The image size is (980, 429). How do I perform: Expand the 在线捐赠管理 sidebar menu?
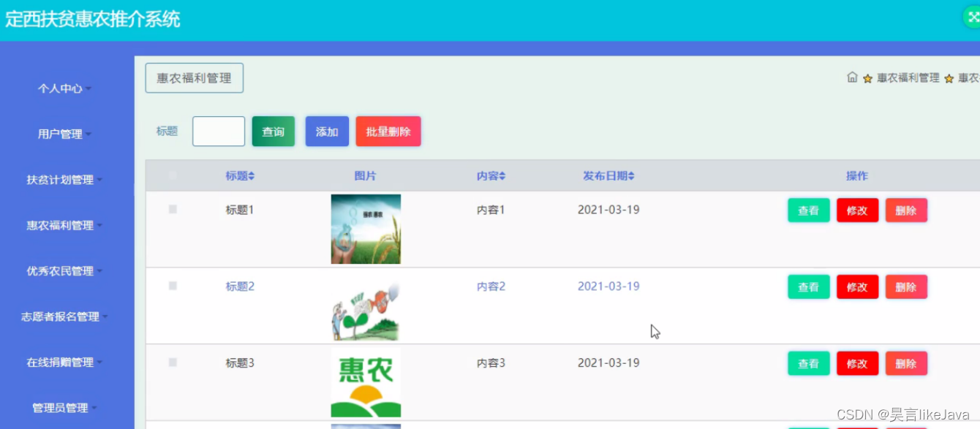coord(65,362)
